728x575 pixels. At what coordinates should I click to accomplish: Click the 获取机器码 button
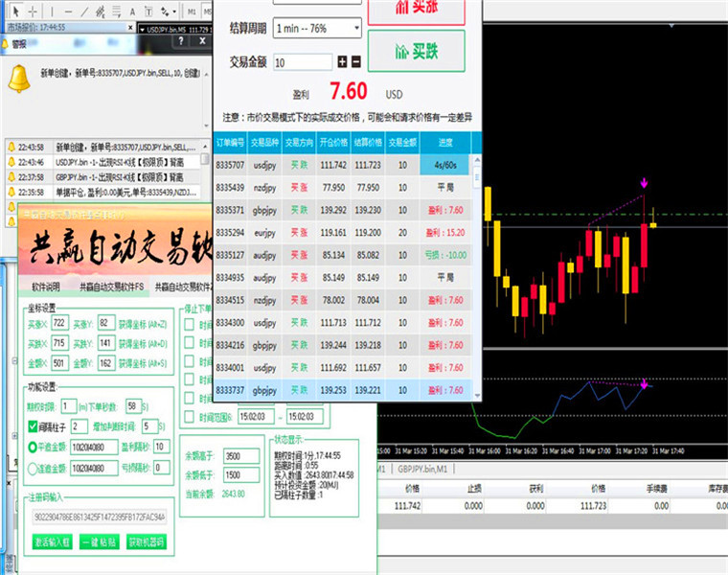(x=146, y=541)
